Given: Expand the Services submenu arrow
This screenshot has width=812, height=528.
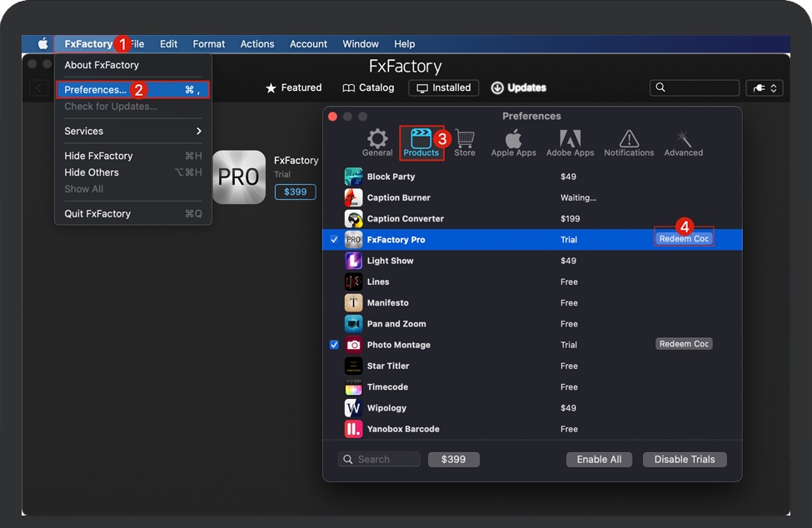Looking at the screenshot, I should click(x=199, y=131).
